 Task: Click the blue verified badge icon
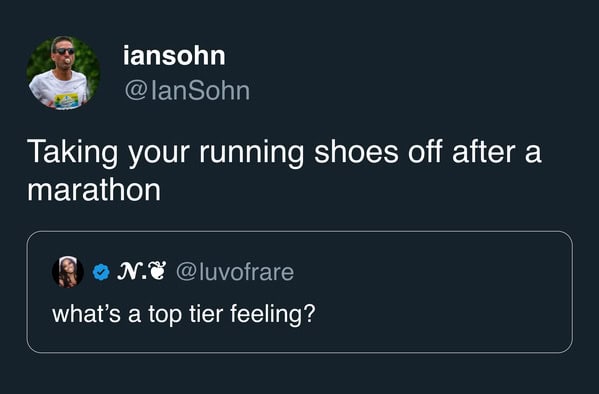click(x=101, y=272)
